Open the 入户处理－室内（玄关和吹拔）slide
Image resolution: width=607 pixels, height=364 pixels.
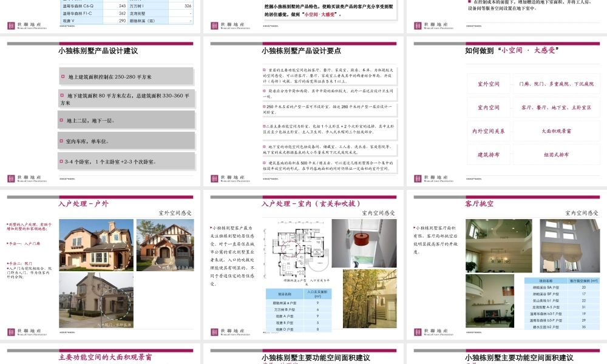pos(303,265)
